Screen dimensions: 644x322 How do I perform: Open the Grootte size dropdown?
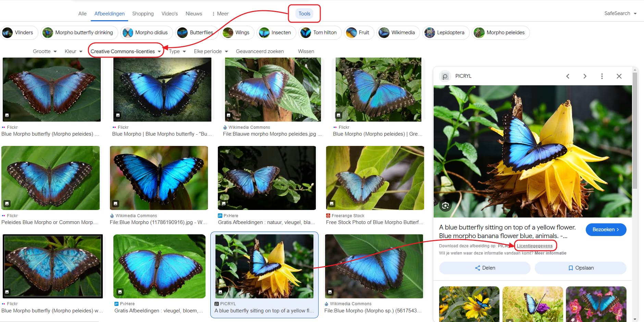point(45,51)
